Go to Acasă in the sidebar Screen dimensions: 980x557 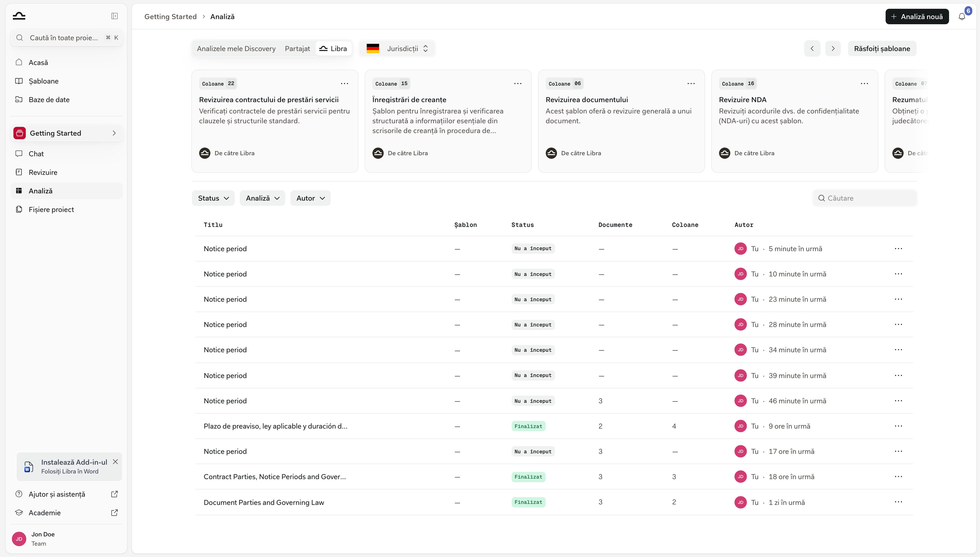(67, 62)
